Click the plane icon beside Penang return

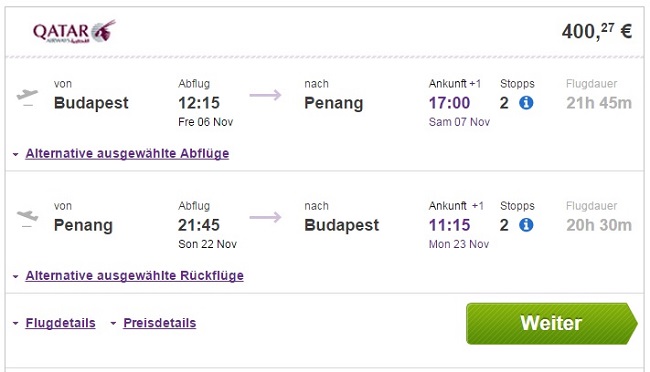coord(27,219)
